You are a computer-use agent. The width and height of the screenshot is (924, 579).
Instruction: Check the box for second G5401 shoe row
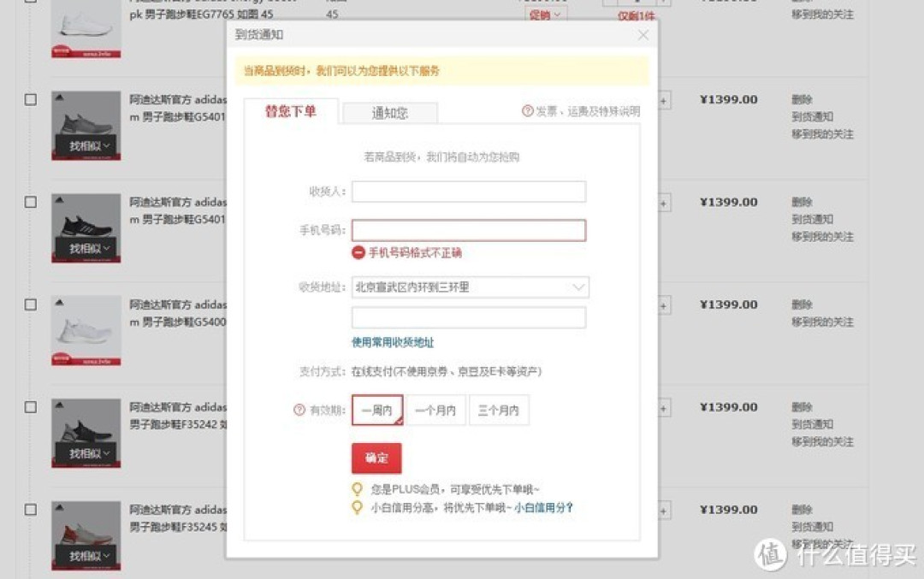[x=31, y=202]
